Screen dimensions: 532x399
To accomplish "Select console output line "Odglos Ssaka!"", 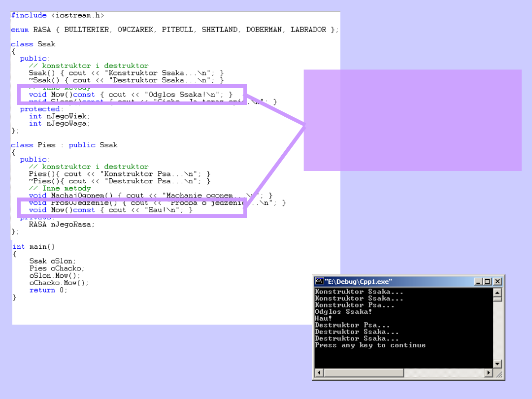I will pos(343,311).
